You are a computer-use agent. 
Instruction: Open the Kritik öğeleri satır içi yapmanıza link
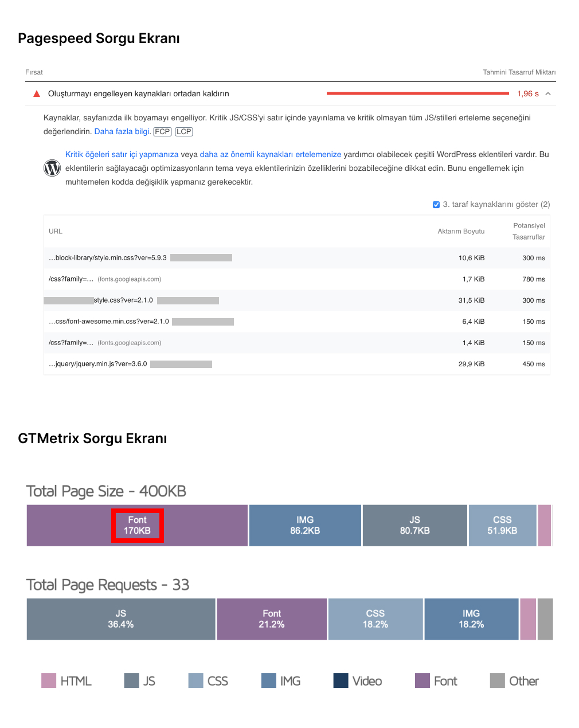click(x=122, y=154)
